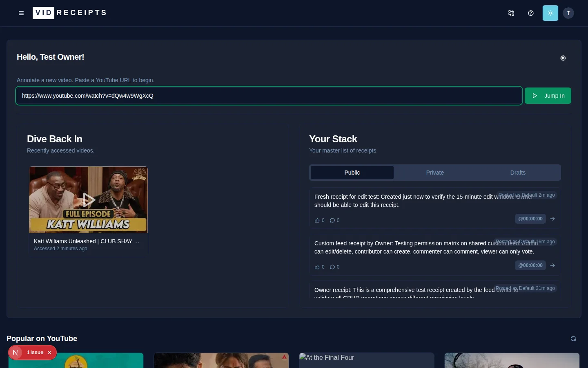The width and height of the screenshot is (588, 368).
Task: Switch to the Private tab
Action: pos(435,173)
